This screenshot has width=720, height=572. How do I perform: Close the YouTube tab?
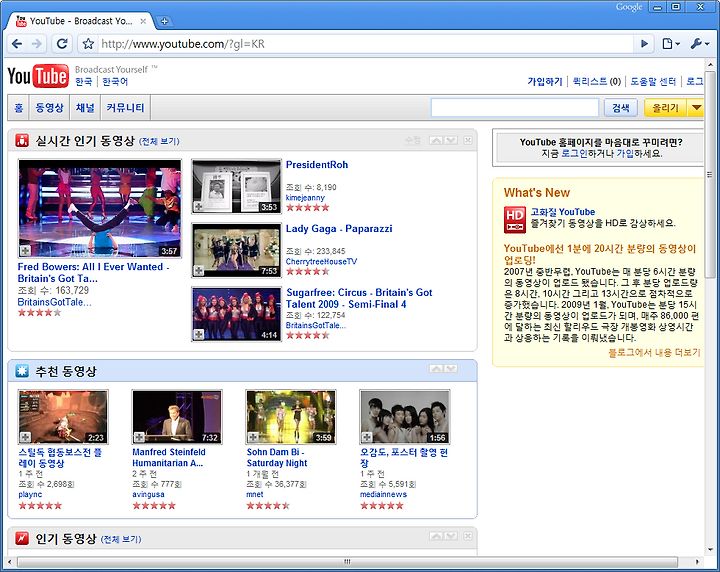click(143, 21)
